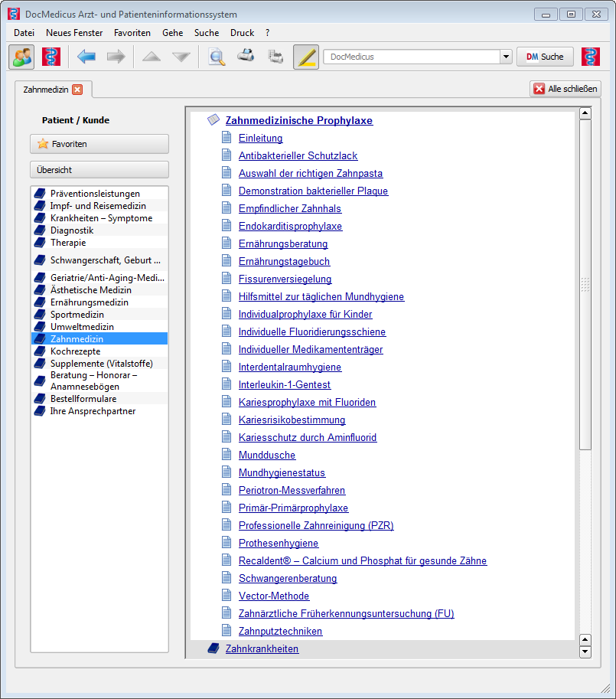Screen dimensions: 616x699
Task: Switch to the Zahnmedizin tab
Action: (x=46, y=90)
